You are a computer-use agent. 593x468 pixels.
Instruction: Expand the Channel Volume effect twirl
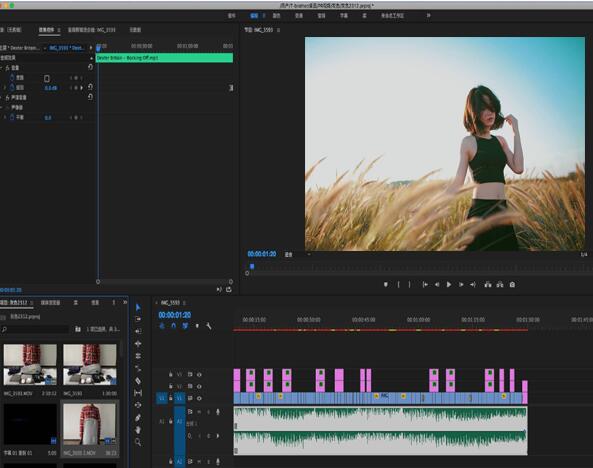coord(2,98)
